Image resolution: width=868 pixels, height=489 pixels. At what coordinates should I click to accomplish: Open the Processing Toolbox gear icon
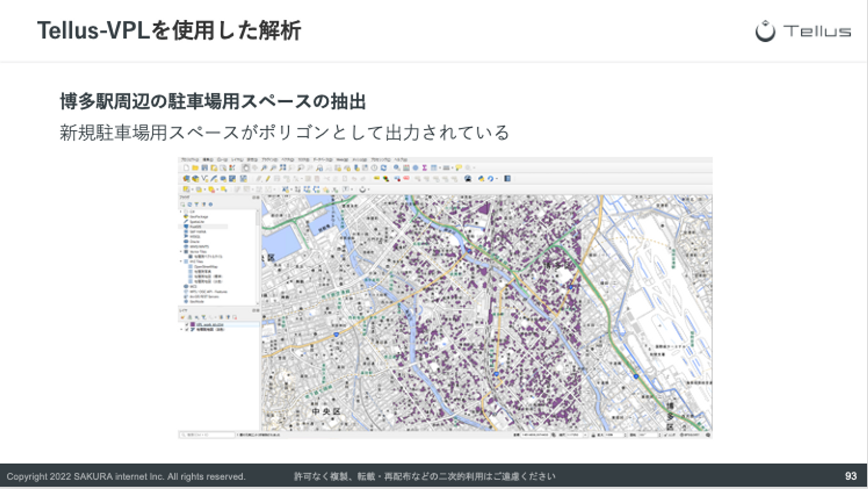click(415, 168)
